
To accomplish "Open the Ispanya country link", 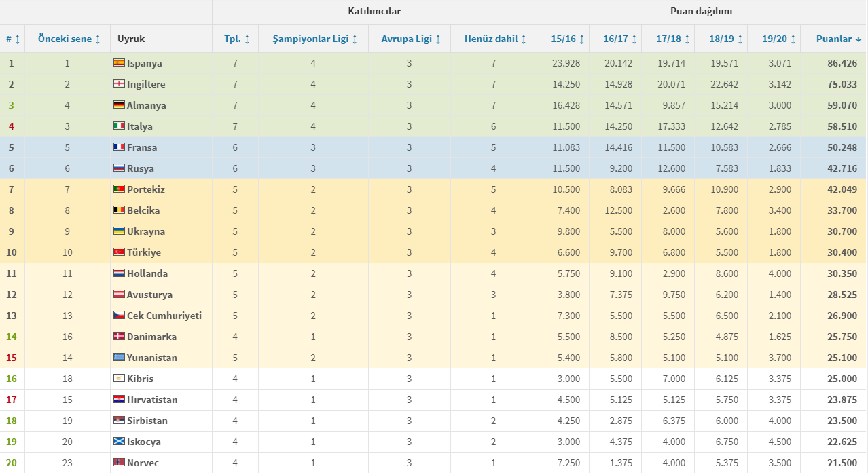I will pos(144,63).
